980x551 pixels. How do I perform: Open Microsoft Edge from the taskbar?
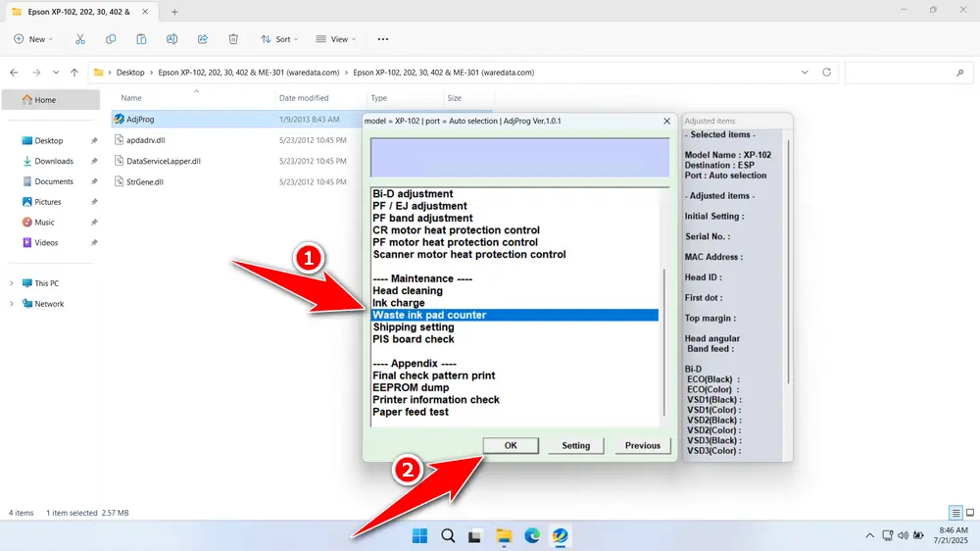tap(532, 535)
